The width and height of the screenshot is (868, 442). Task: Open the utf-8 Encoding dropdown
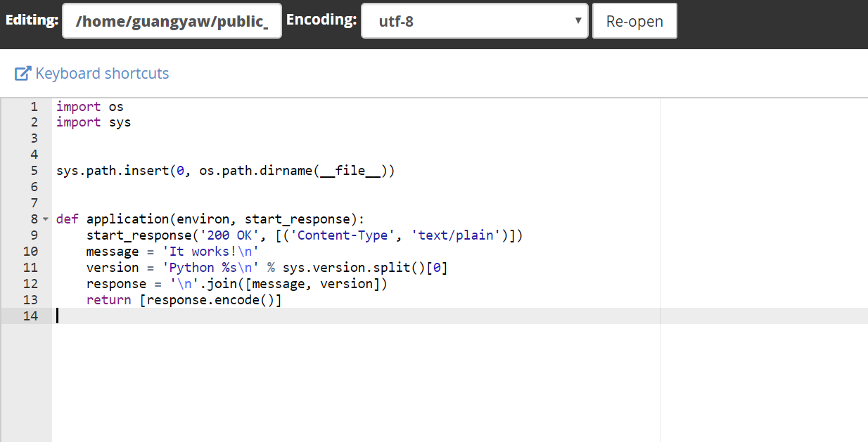(x=474, y=21)
